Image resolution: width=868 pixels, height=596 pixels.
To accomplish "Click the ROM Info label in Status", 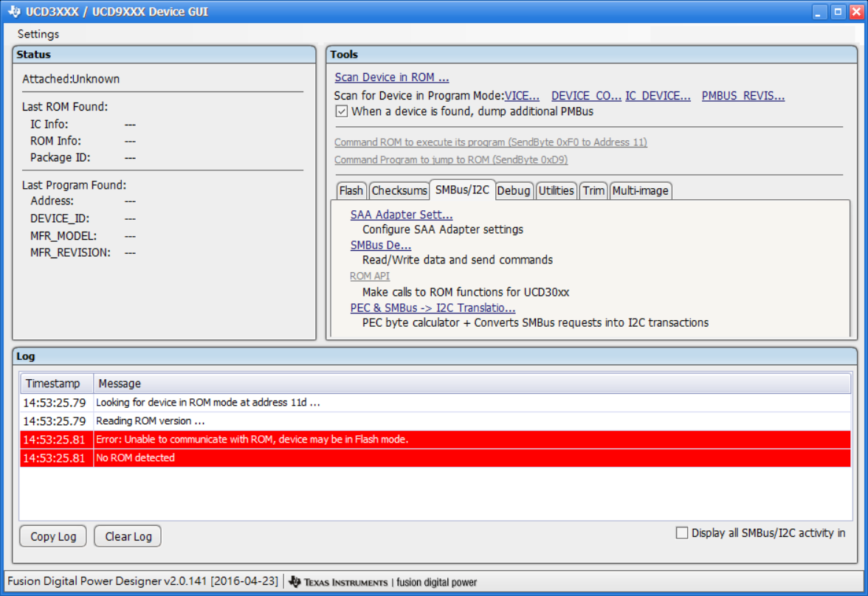I will click(55, 141).
